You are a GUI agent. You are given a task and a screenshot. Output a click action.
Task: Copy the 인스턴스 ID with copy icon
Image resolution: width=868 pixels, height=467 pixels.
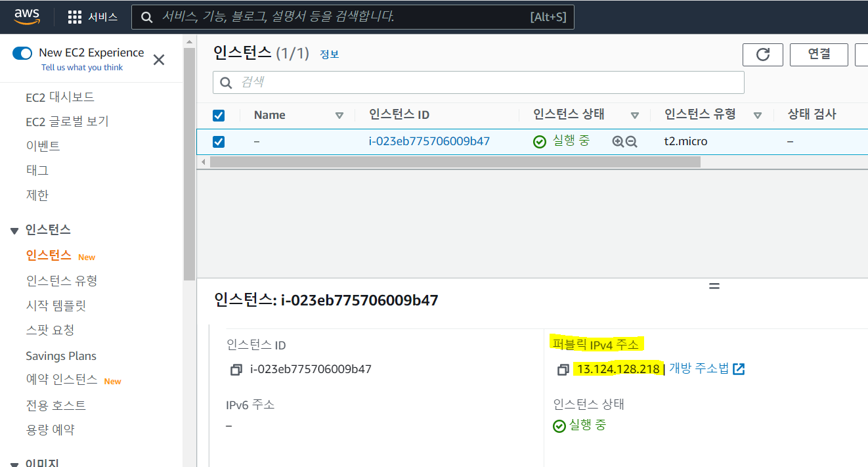(236, 370)
